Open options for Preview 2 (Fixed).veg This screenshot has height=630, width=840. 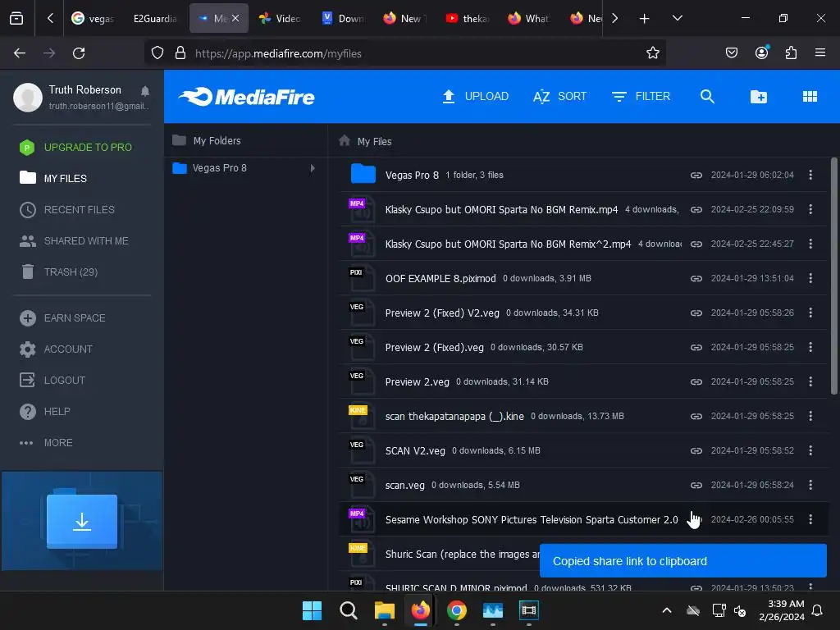click(810, 347)
